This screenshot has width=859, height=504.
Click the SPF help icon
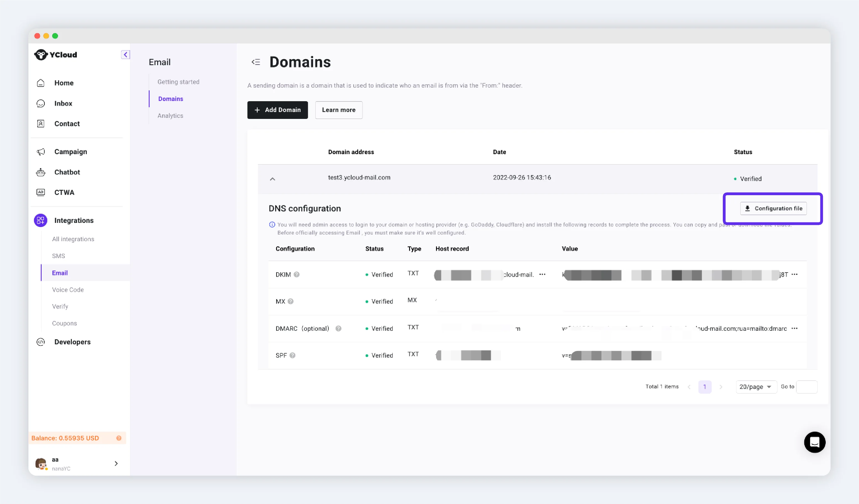pyautogui.click(x=292, y=355)
